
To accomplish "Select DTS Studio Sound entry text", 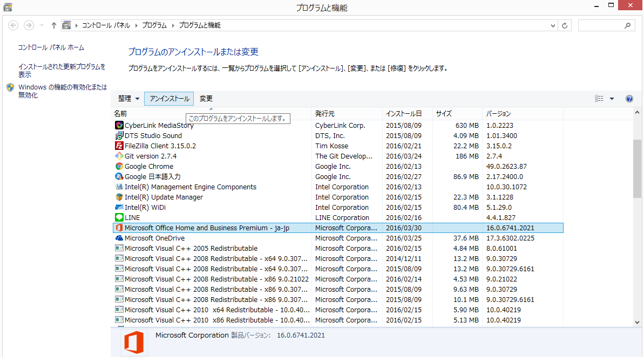I will 153,135.
